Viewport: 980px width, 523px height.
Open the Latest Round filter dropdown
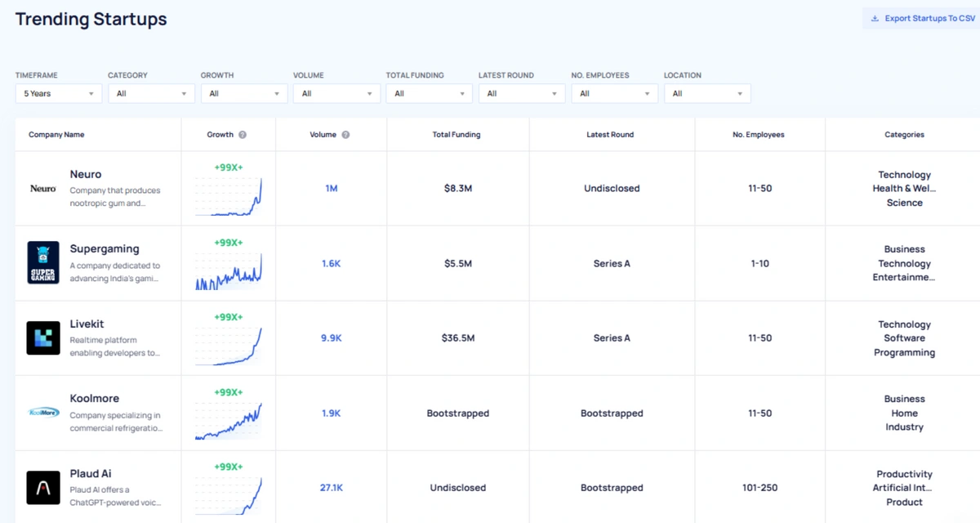tap(522, 94)
